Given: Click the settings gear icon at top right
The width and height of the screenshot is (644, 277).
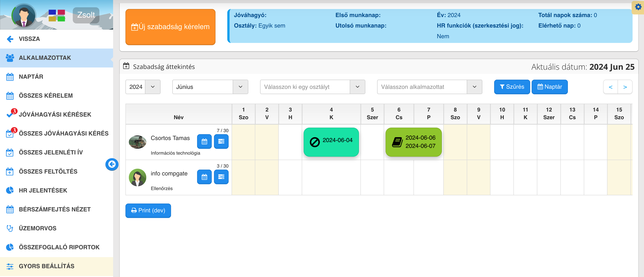Looking at the screenshot, I should [x=638, y=7].
